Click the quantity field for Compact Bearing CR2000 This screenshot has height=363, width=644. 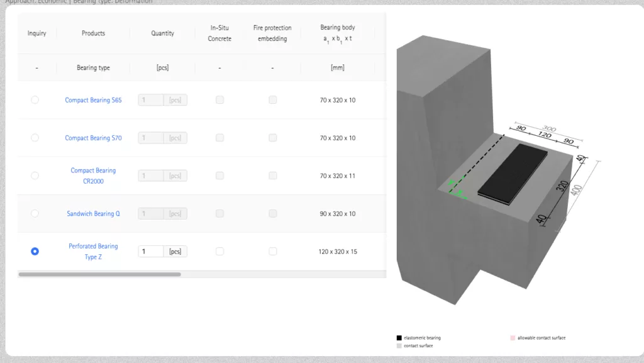tap(151, 176)
